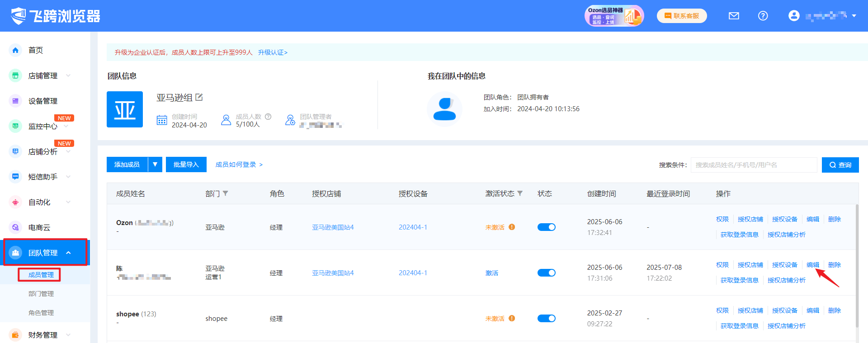Click the edit team name pencil icon

tap(199, 97)
